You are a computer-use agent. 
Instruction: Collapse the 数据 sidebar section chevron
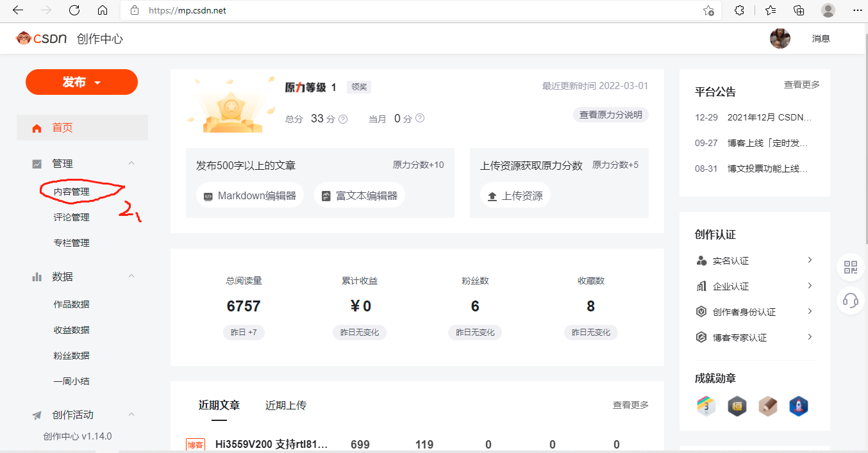click(x=131, y=276)
